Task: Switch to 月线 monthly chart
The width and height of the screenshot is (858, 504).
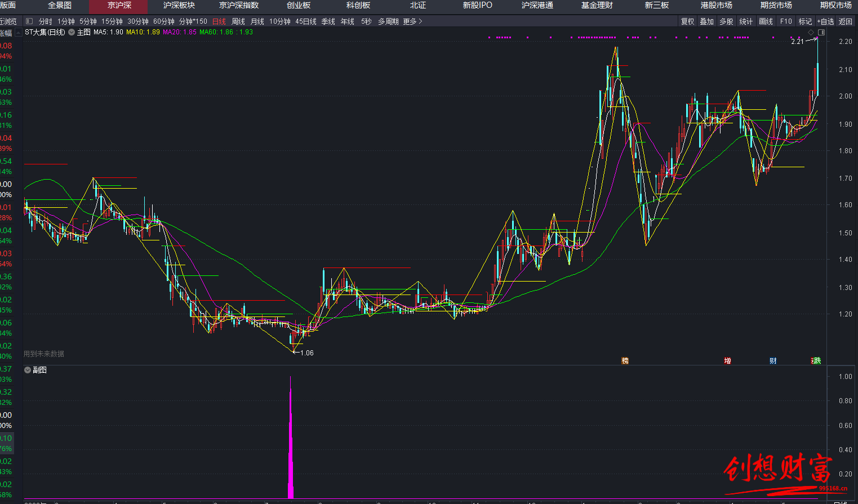Action: pyautogui.click(x=257, y=21)
